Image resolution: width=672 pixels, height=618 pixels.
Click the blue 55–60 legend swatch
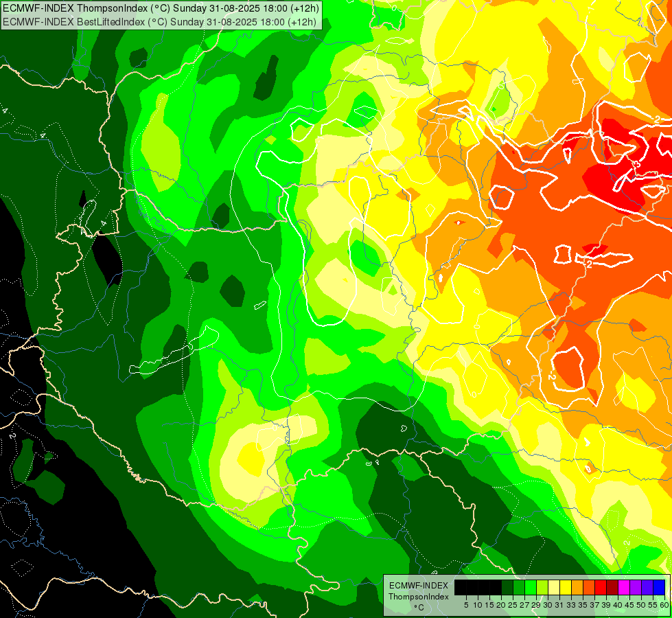pyautogui.click(x=659, y=587)
